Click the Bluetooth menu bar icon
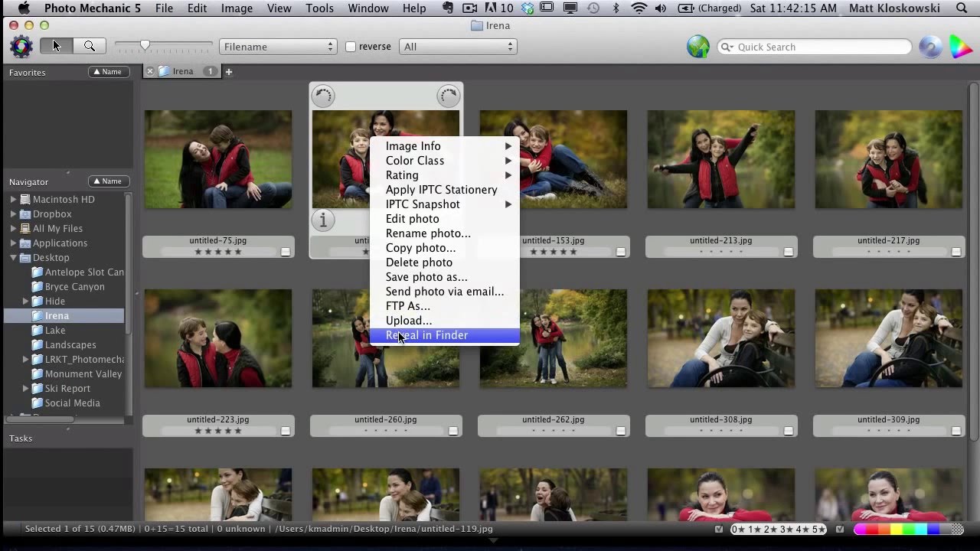Screen dimensions: 980x551 (616, 8)
